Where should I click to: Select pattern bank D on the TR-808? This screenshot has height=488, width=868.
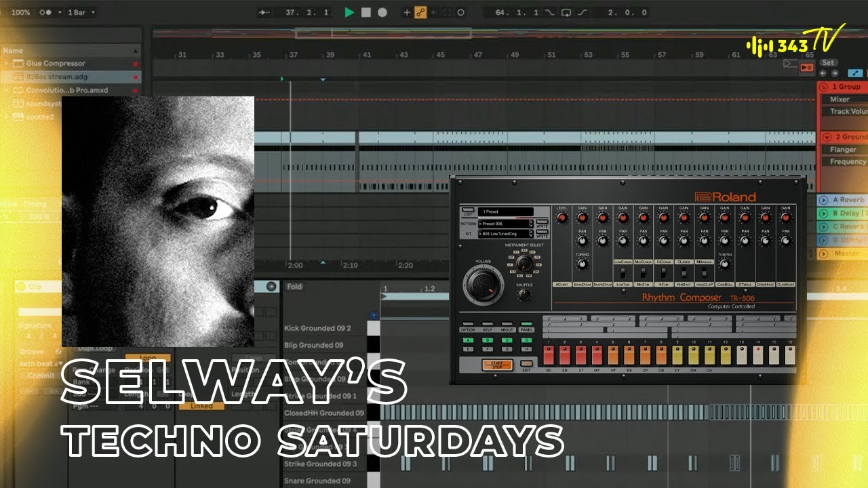tap(527, 340)
